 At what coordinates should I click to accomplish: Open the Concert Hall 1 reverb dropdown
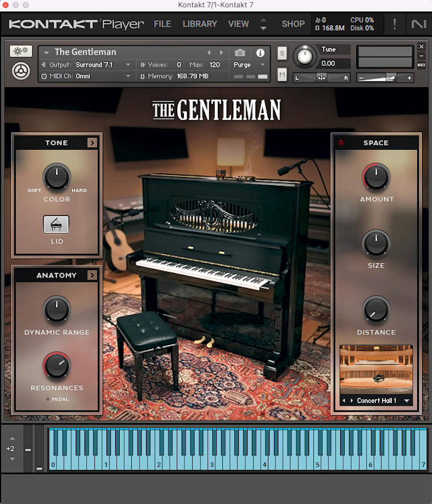pos(407,401)
